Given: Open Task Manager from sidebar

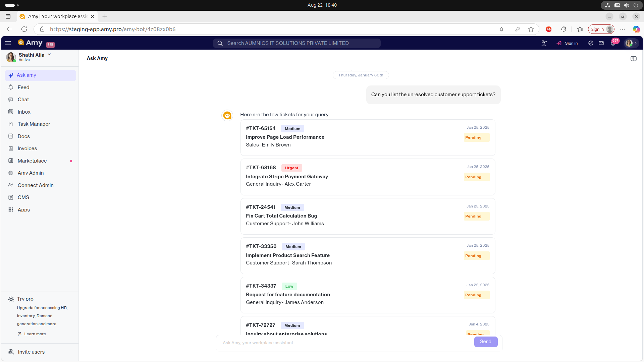Looking at the screenshot, I should 34,124.
